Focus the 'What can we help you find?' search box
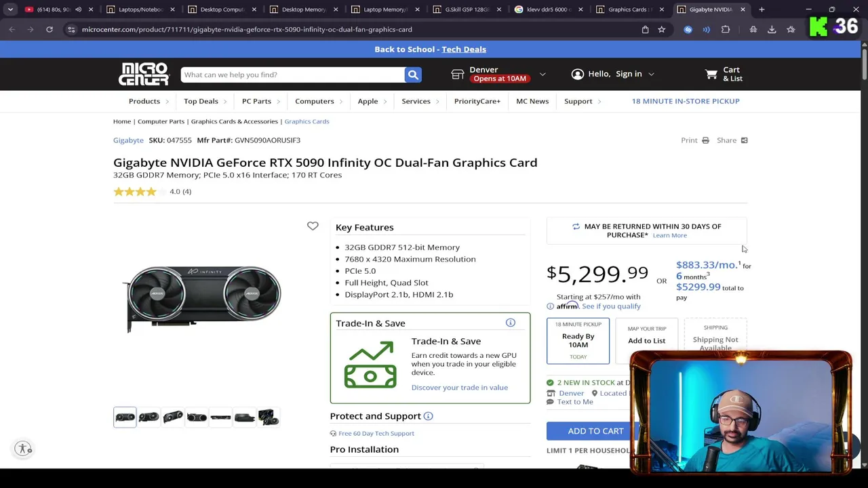868x488 pixels. pyautogui.click(x=292, y=75)
